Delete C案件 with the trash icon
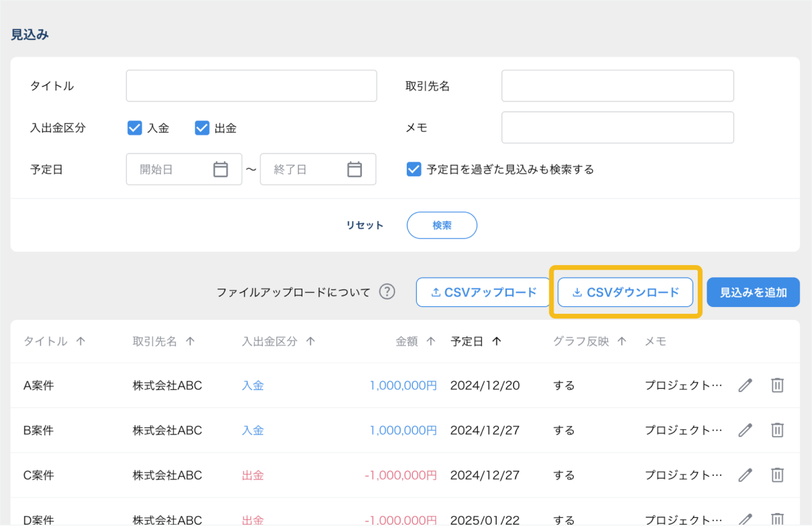The image size is (812, 526). click(x=777, y=475)
